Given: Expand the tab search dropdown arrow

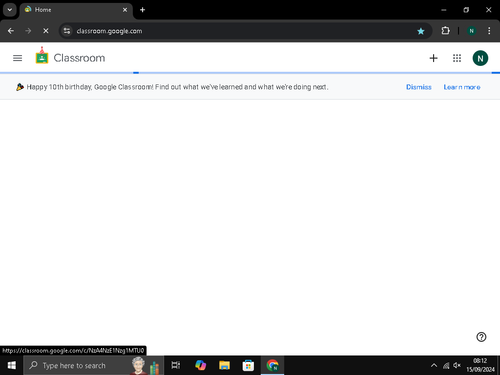Looking at the screenshot, I should [10, 10].
